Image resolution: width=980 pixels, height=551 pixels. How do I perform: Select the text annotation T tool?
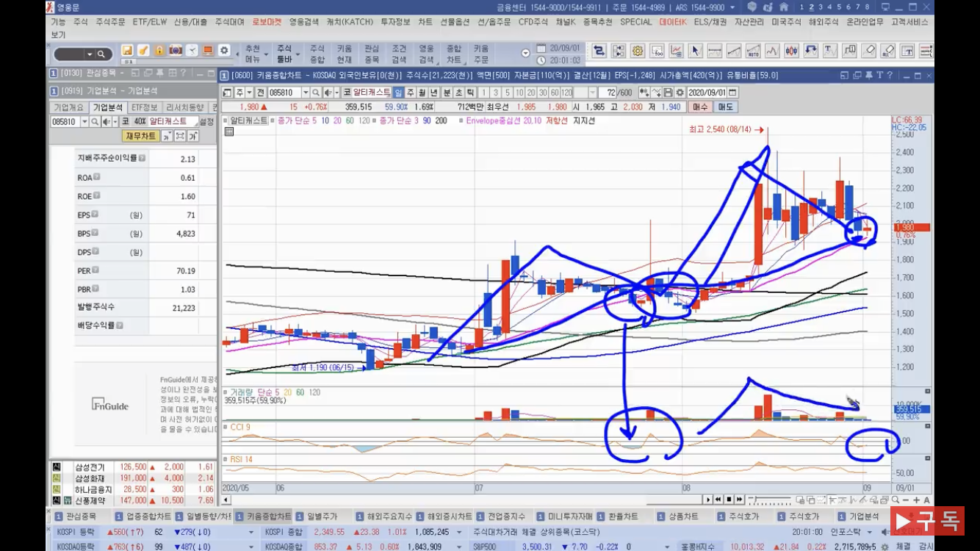click(829, 51)
